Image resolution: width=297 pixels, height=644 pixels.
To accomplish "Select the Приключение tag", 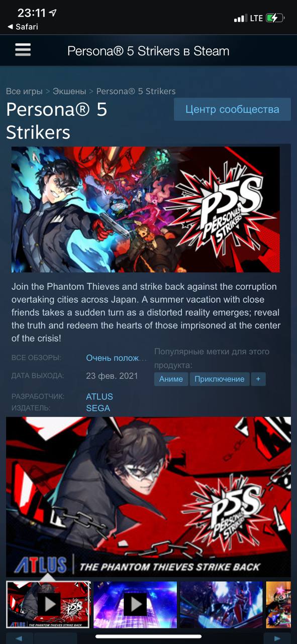I will (219, 379).
